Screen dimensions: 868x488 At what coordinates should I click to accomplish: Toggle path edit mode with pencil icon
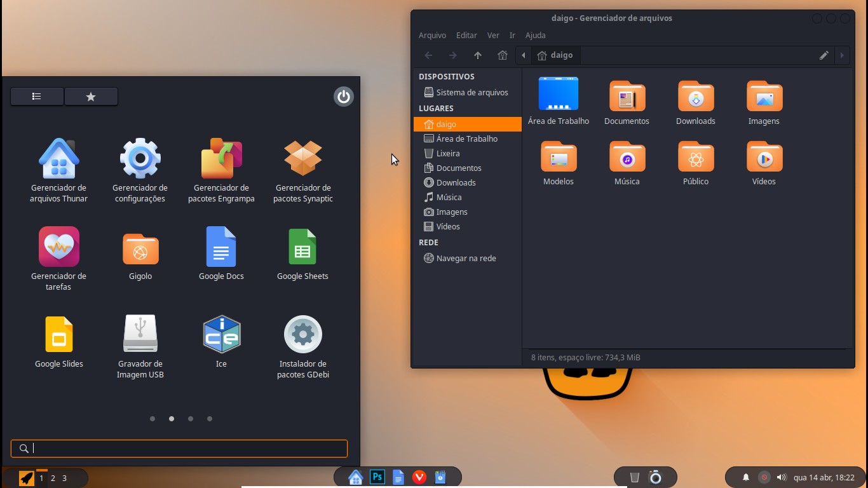point(824,55)
